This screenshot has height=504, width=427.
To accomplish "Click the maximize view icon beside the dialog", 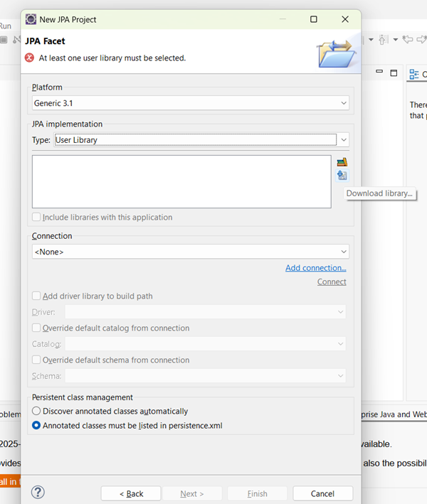I will 393,73.
